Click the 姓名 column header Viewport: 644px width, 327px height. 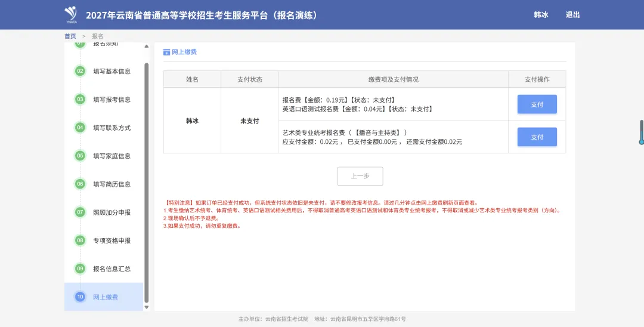tap(192, 79)
